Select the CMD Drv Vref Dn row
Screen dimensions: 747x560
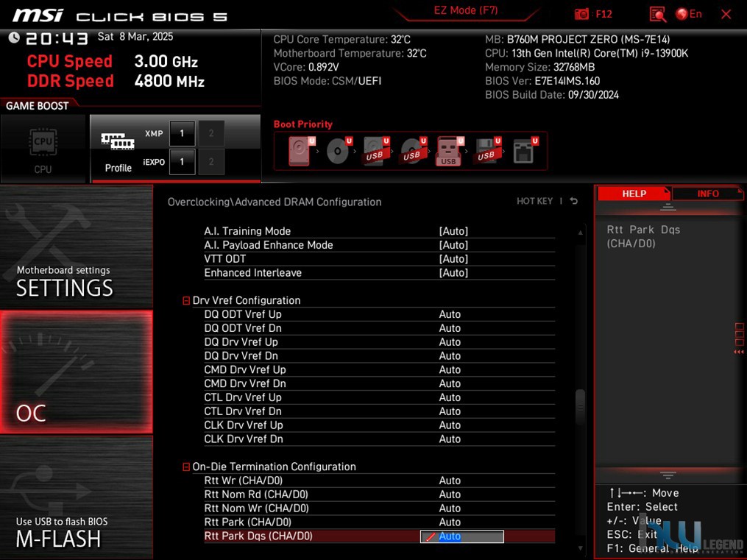click(379, 383)
